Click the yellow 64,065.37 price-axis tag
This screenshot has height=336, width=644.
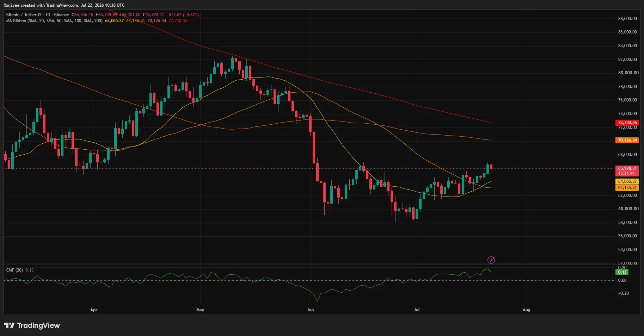click(x=627, y=181)
